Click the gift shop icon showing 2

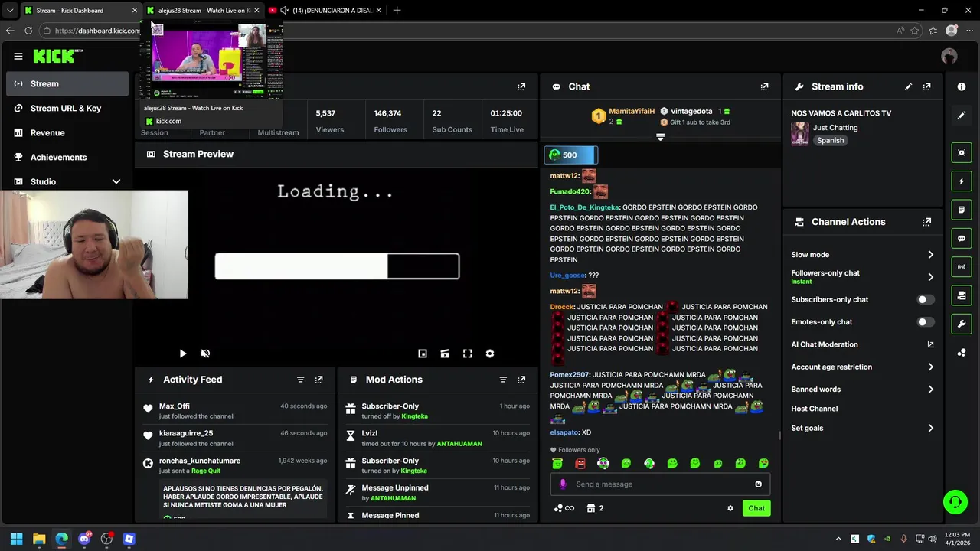(x=595, y=508)
